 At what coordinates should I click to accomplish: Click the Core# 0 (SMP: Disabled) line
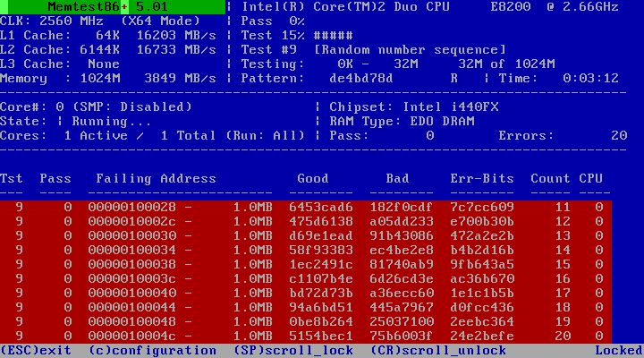click(x=96, y=107)
